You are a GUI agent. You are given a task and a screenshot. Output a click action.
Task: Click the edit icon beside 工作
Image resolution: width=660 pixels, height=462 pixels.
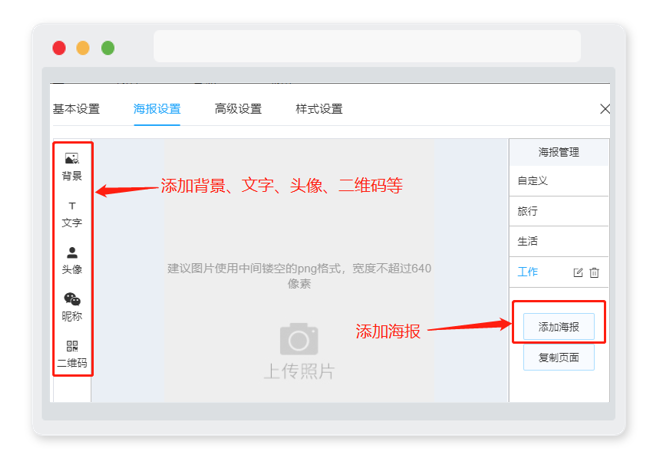click(578, 273)
